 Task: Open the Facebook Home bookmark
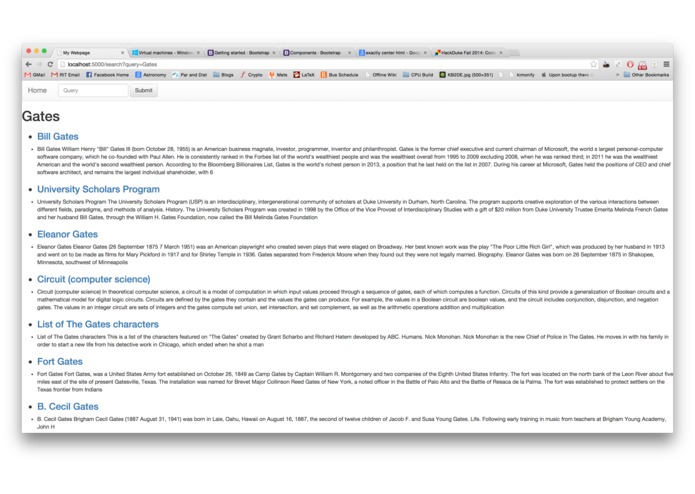click(x=108, y=75)
